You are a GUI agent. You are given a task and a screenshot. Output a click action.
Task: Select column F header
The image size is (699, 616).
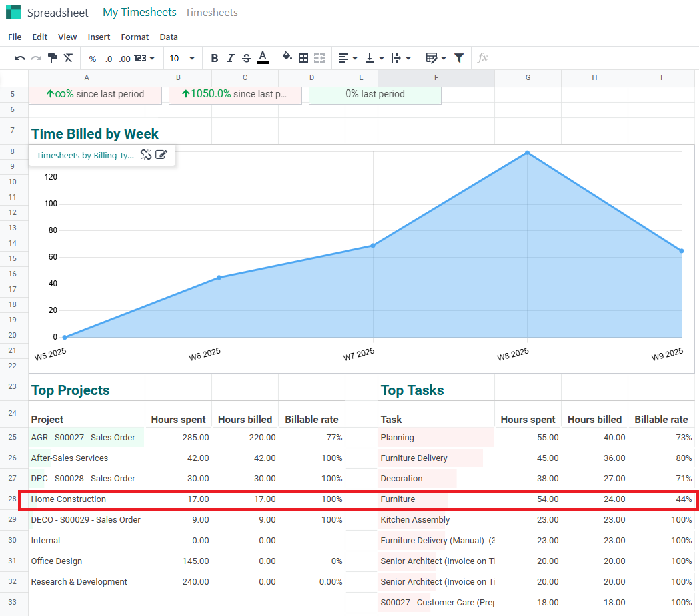436,77
